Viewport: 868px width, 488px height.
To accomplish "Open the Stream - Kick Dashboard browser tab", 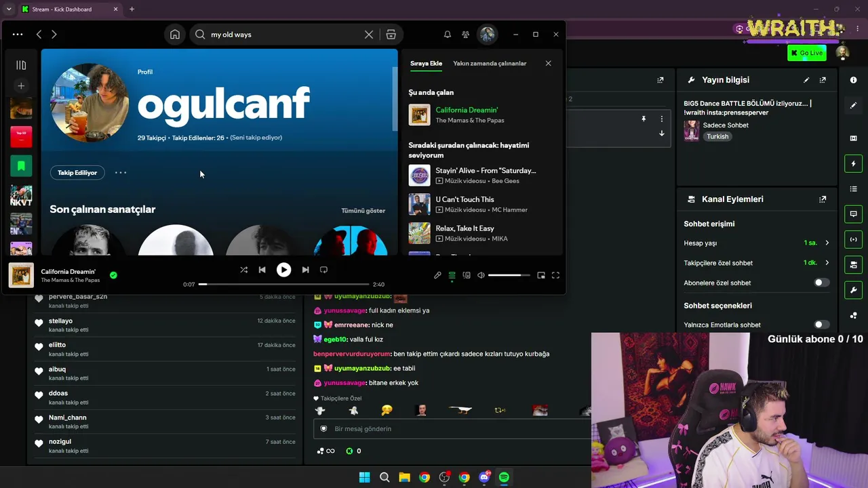I will coord(70,9).
